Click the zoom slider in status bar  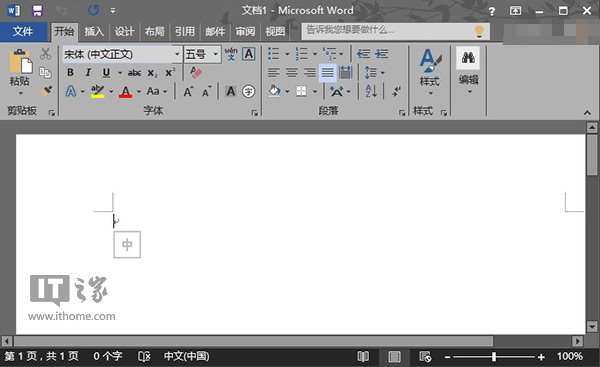pos(494,357)
